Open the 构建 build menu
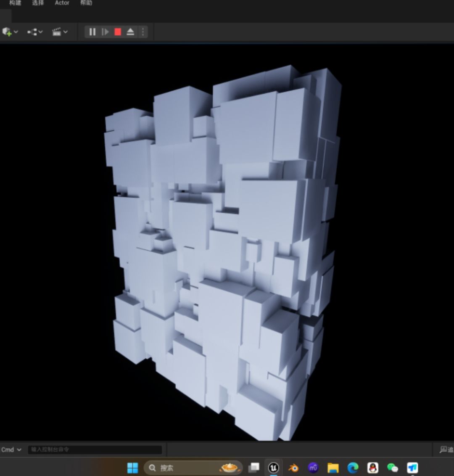454x476 pixels. pos(15,3)
